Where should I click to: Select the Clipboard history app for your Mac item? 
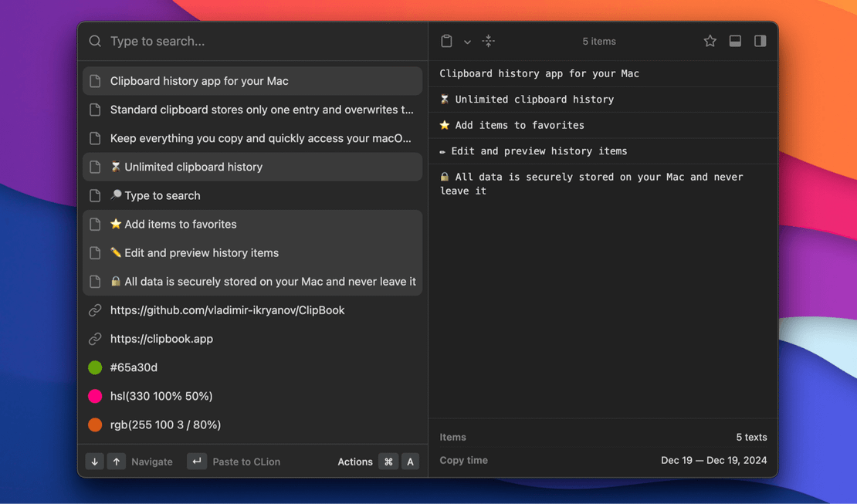tap(252, 81)
